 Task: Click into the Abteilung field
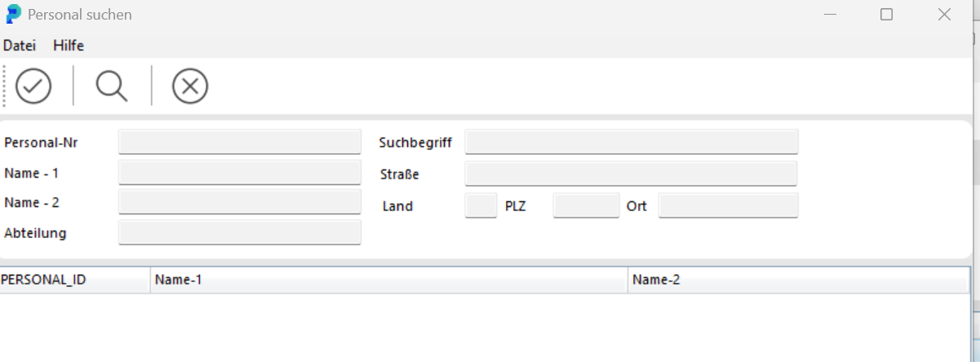(x=239, y=232)
